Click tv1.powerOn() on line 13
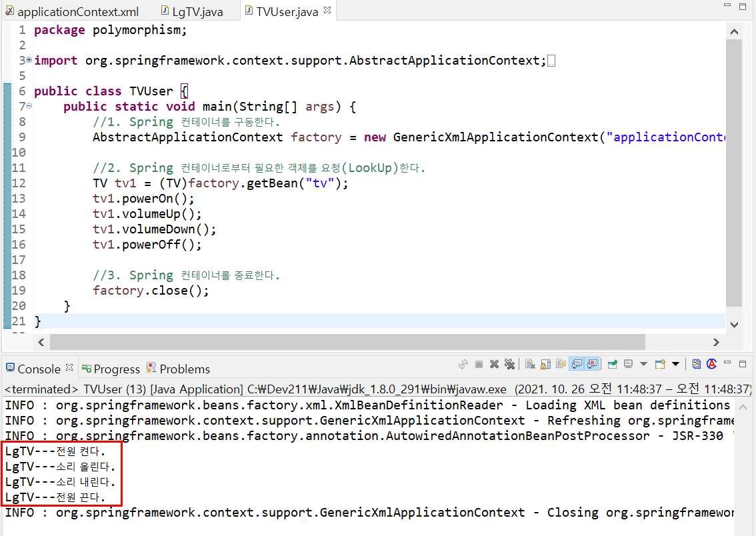 pyautogui.click(x=143, y=199)
